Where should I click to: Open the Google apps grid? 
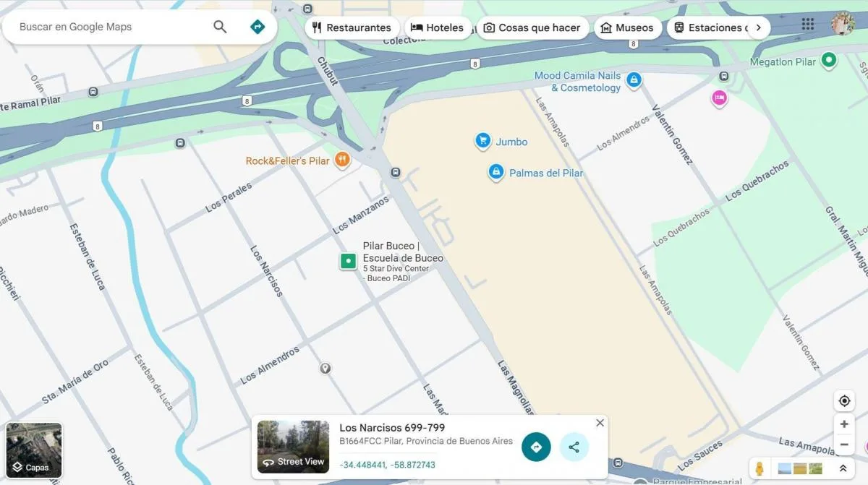[x=808, y=25]
